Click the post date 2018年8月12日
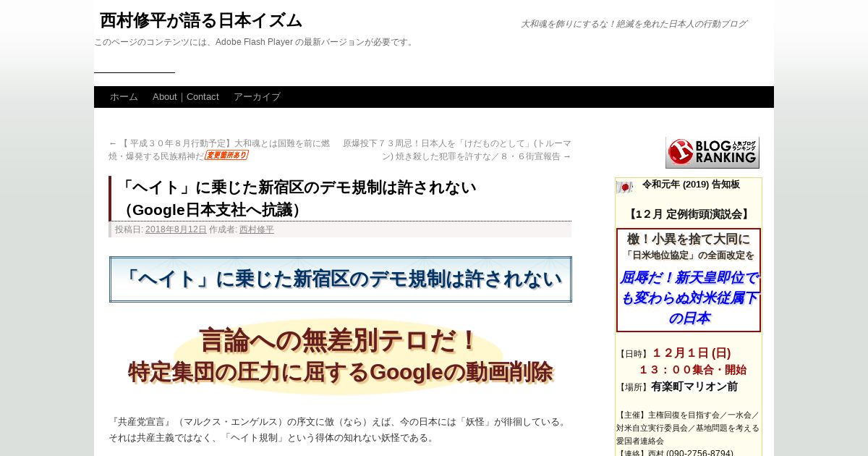The image size is (868, 456). (x=176, y=229)
